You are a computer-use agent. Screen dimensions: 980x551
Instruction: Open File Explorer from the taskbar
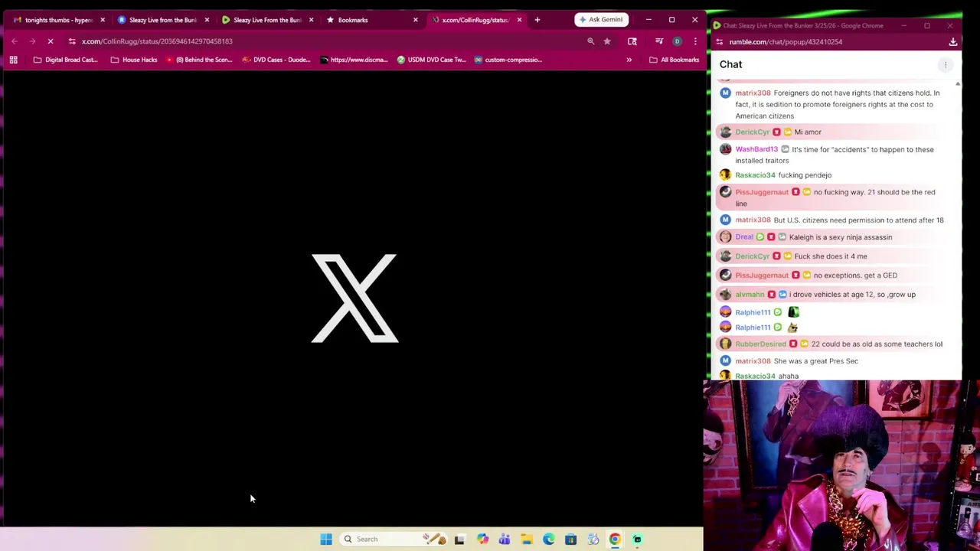[527, 540]
